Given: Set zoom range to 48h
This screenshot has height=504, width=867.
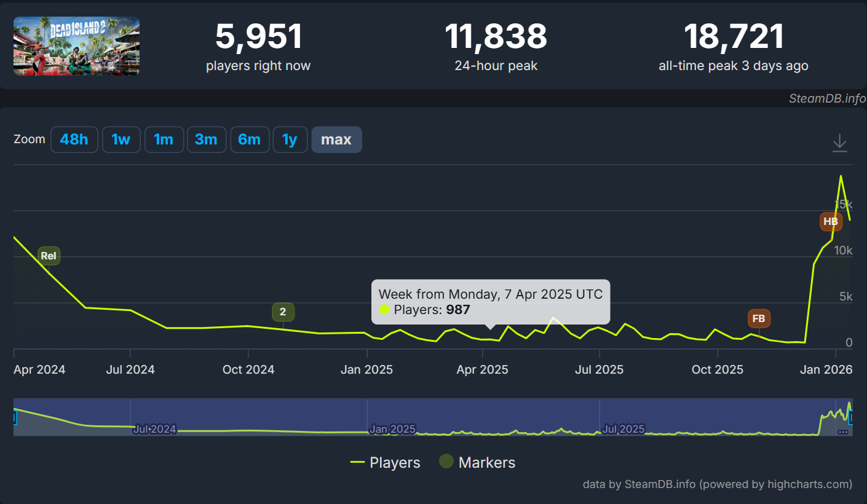Looking at the screenshot, I should click(x=74, y=140).
